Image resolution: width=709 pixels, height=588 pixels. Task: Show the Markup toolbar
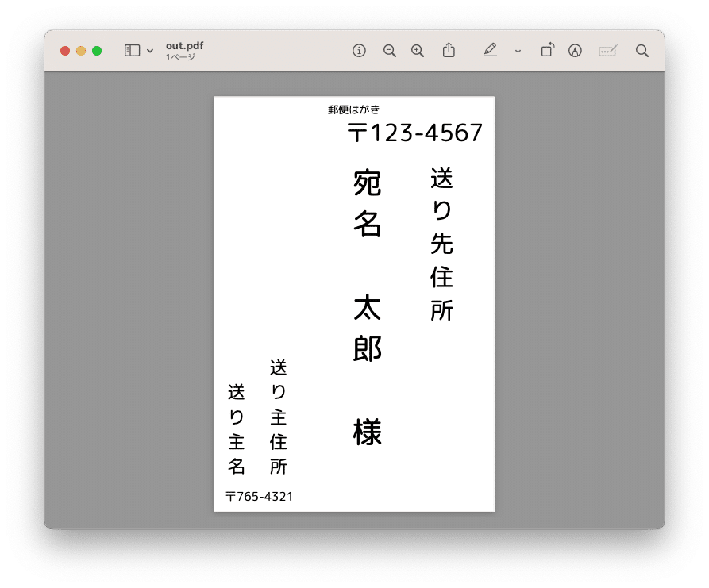[575, 51]
